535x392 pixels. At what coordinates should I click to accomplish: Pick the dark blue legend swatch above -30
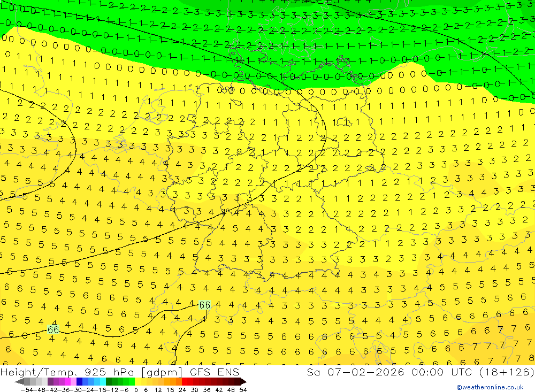79,382
